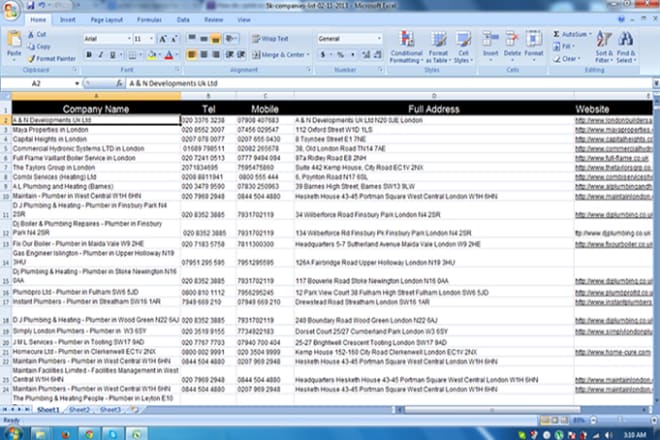Toggle Align Text Right
Screen dimensions: 660x440
[216, 55]
